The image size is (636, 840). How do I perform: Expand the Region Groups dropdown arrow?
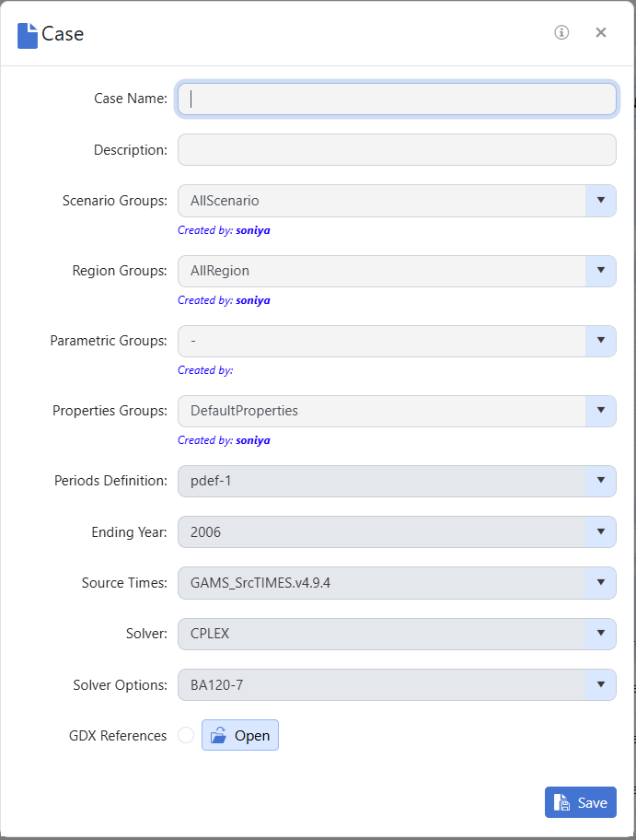point(601,271)
